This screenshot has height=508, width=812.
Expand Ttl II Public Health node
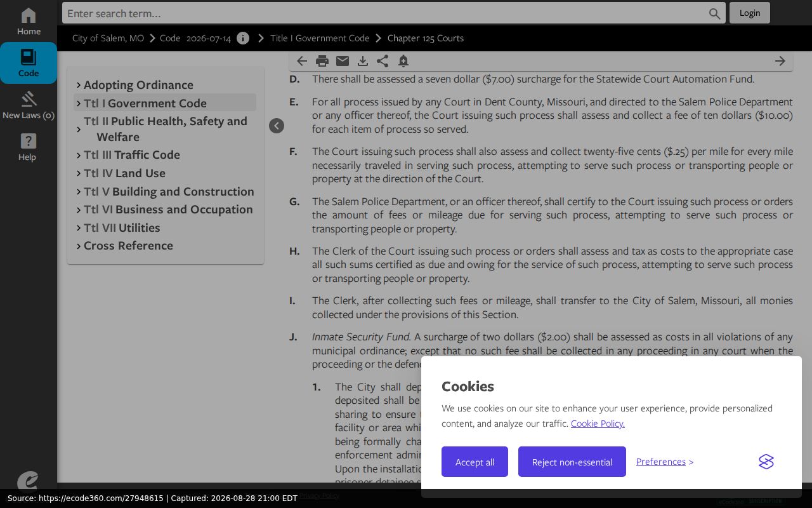79,129
